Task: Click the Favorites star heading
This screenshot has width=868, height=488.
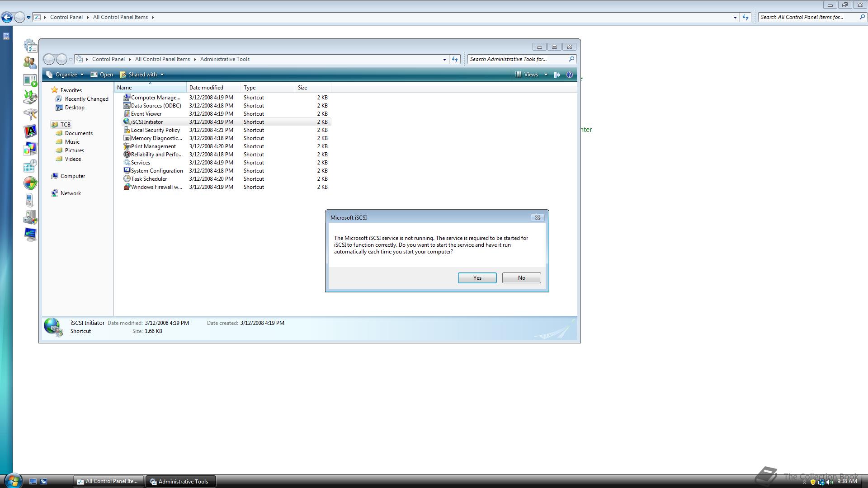Action: tap(66, 90)
